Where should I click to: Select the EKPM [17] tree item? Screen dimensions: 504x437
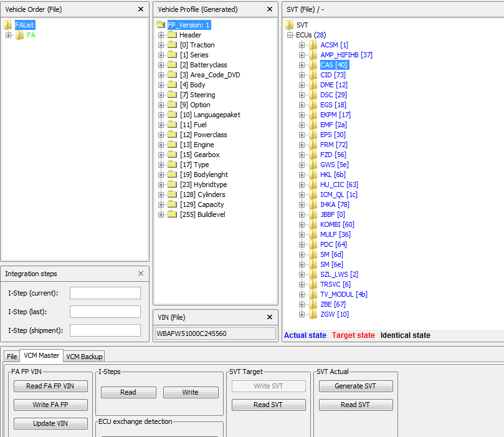click(335, 115)
